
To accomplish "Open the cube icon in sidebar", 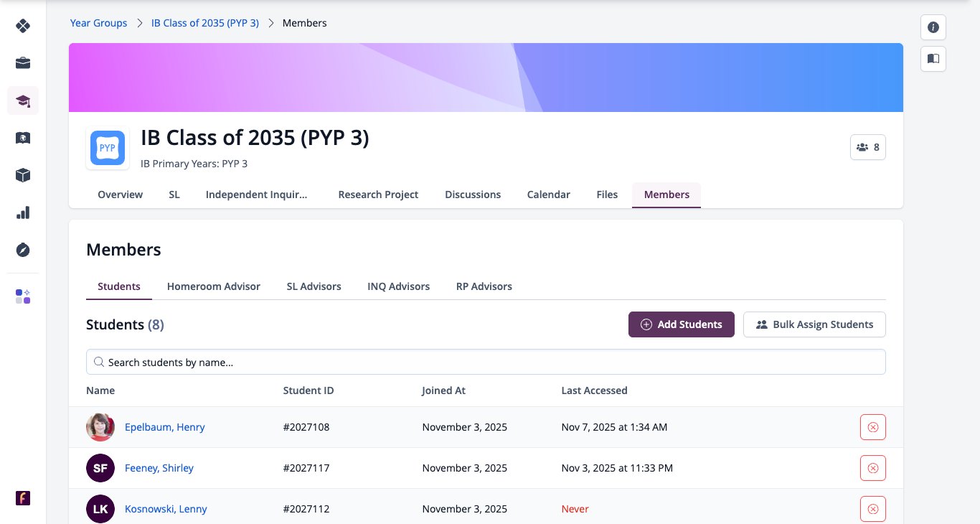I will tap(23, 175).
